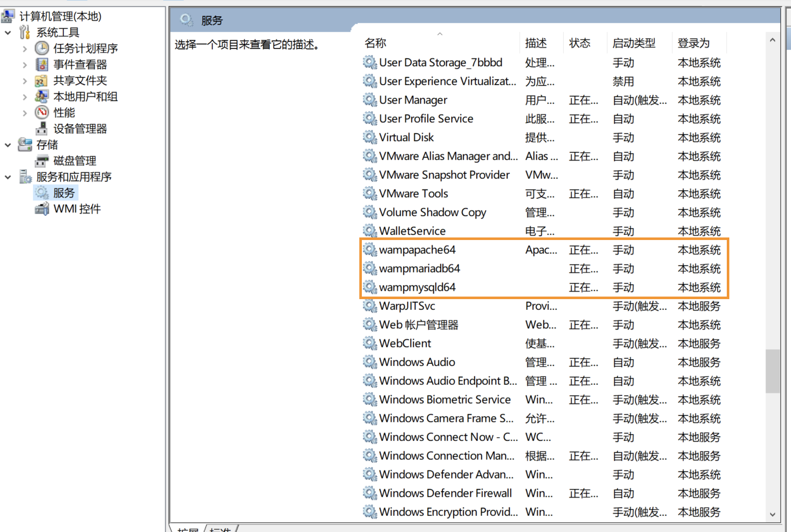Screen dimensions: 791x532
Task: Click the WMI 控件 icon
Action: click(42, 208)
